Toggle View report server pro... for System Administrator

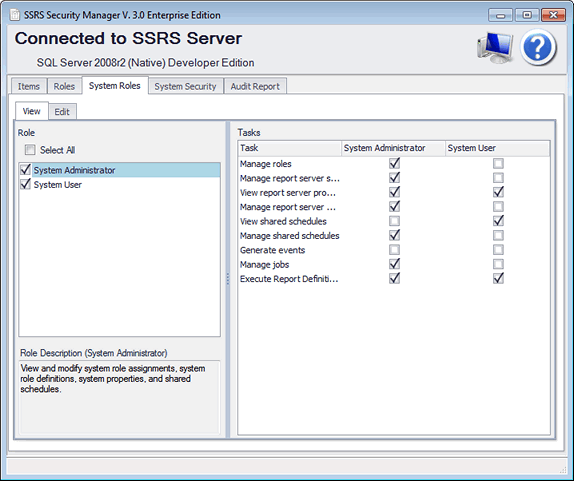(394, 192)
